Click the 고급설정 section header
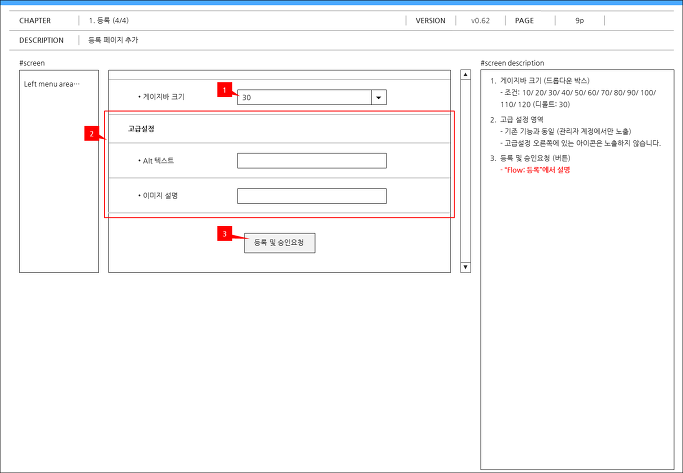 point(141,129)
